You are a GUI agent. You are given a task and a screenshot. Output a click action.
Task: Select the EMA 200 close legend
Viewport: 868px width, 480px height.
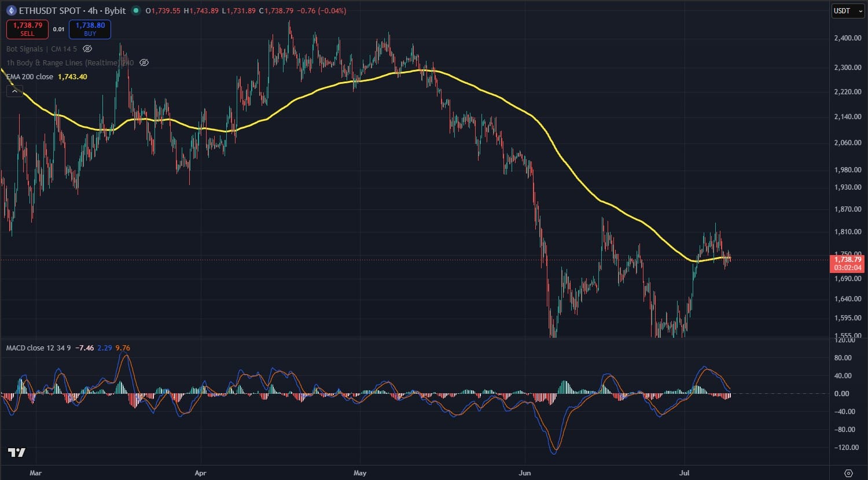pos(30,76)
